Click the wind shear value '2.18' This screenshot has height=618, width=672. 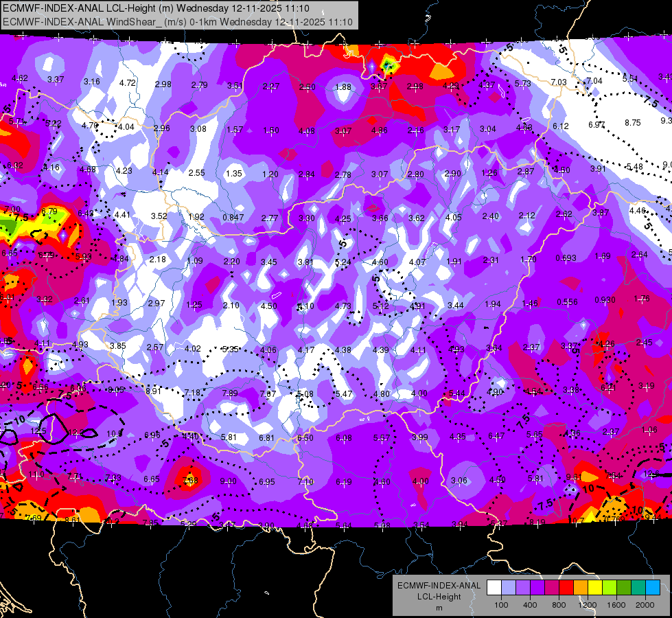tap(158, 259)
